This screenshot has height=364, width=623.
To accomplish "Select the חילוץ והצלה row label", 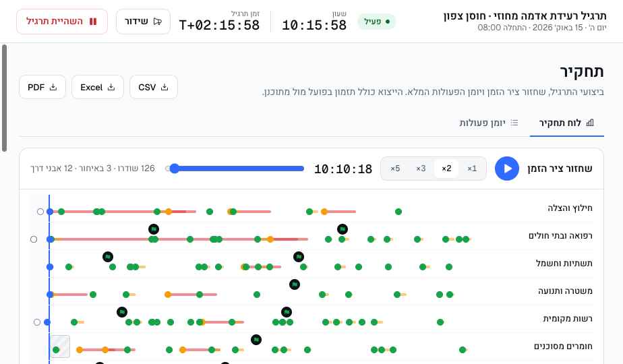I will 570,208.
